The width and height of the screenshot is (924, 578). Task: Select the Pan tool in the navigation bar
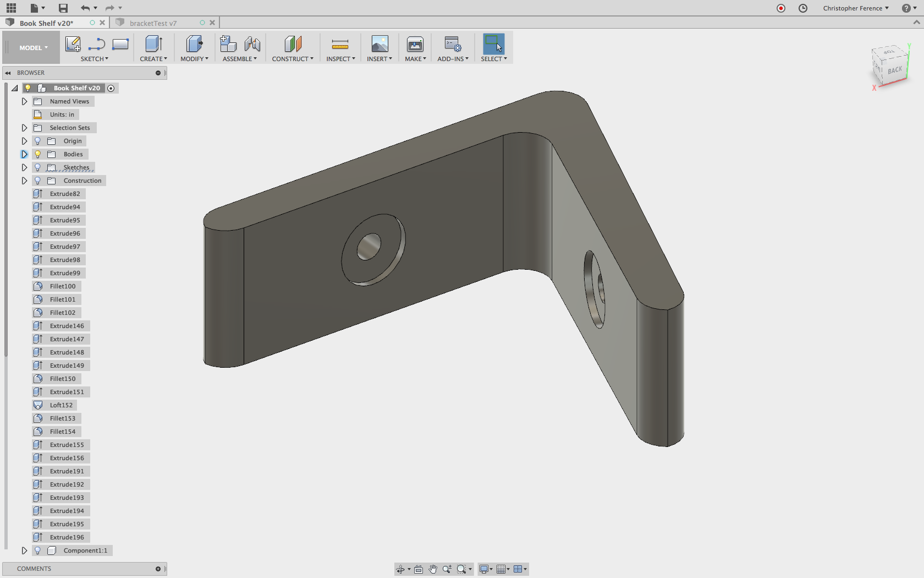[x=433, y=569]
